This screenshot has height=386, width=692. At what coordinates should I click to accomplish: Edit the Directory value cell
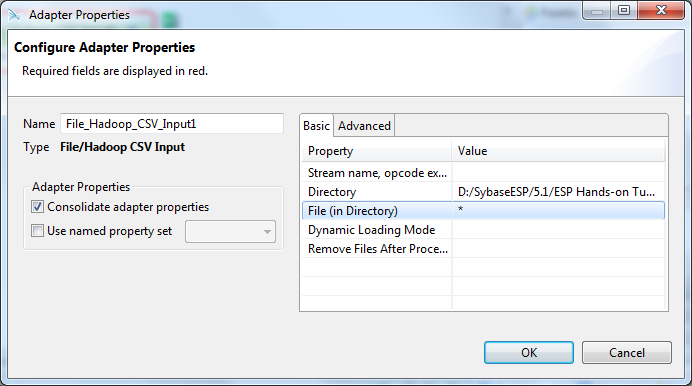pos(558,192)
